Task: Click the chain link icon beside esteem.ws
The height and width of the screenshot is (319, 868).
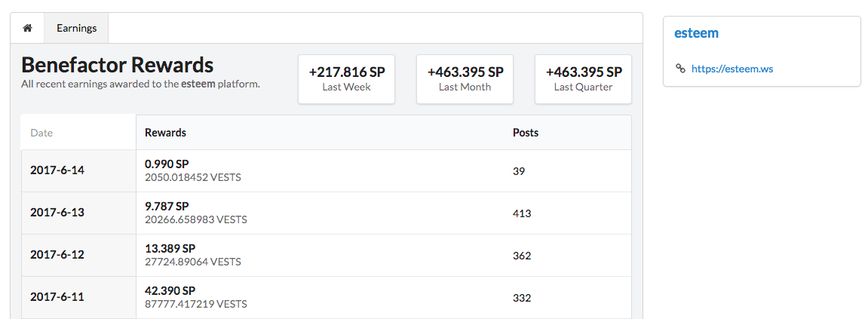Action: (680, 69)
